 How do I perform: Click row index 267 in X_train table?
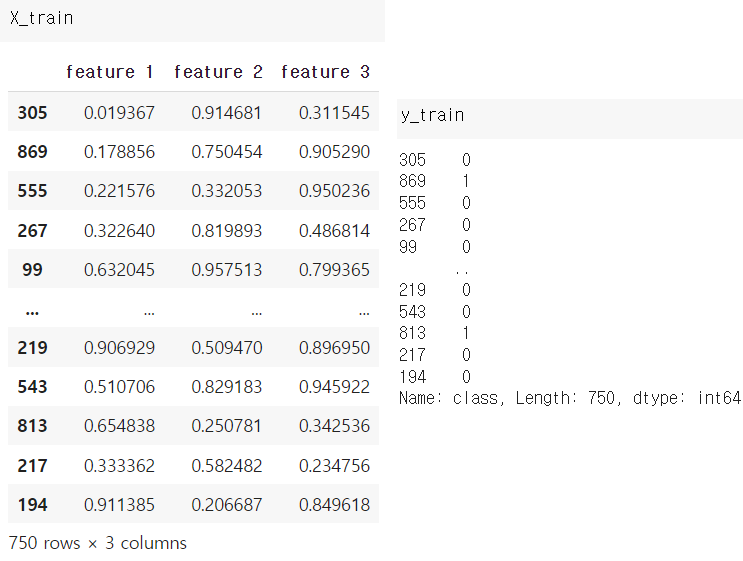pyautogui.click(x=32, y=231)
